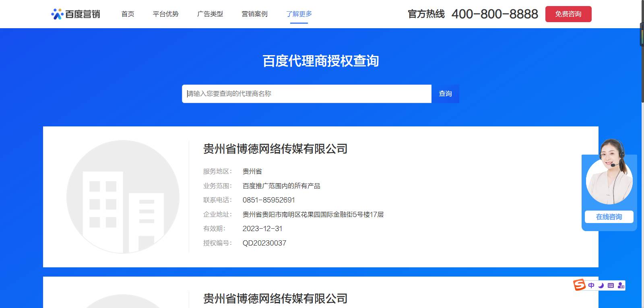Select the 广告类型 navigation item

pos(210,14)
